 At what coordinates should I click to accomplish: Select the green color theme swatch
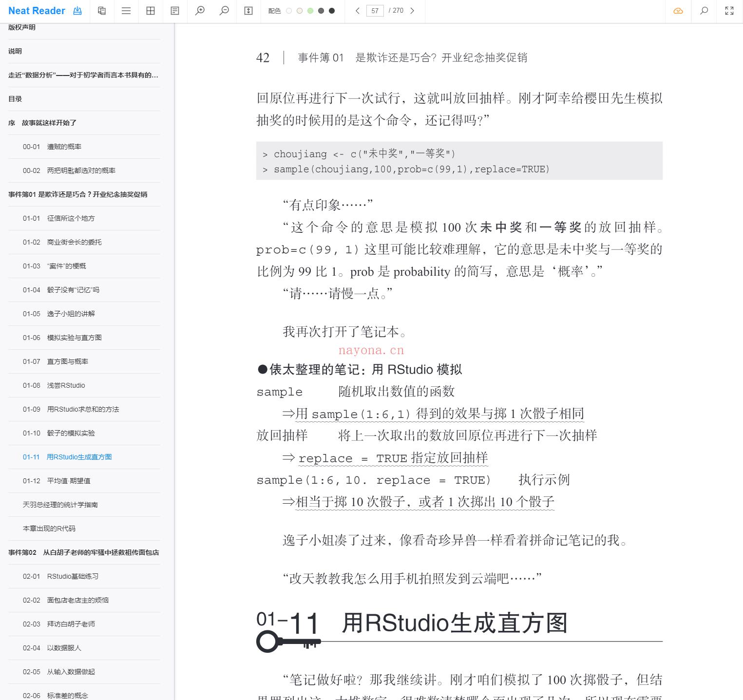coord(310,11)
